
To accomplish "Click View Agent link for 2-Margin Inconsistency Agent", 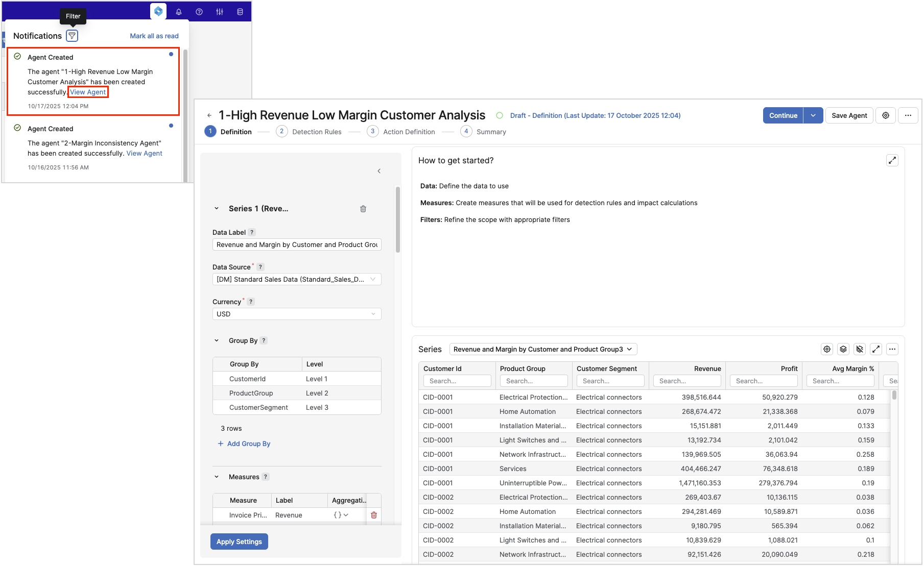I will tap(144, 153).
